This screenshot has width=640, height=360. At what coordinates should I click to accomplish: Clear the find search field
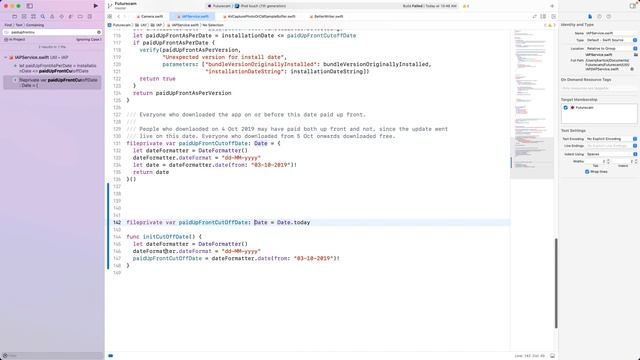[x=99, y=32]
